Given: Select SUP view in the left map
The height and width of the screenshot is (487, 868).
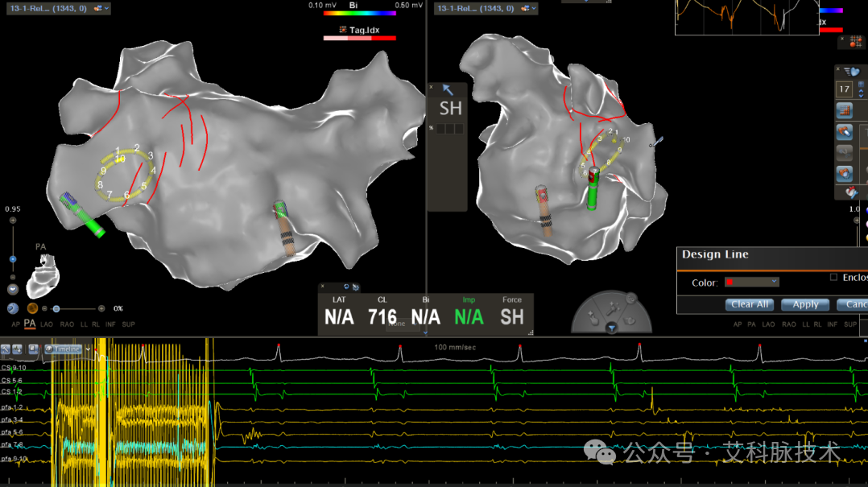Looking at the screenshot, I should coord(129,324).
